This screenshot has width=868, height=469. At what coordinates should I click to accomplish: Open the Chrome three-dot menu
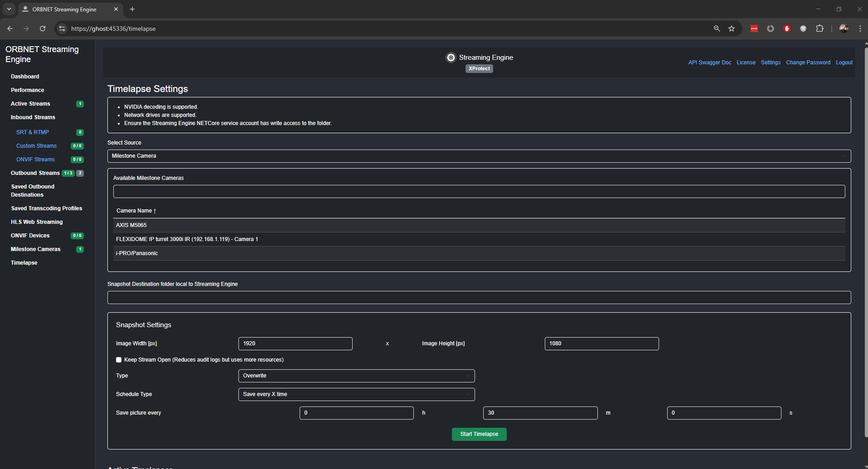[x=860, y=29]
